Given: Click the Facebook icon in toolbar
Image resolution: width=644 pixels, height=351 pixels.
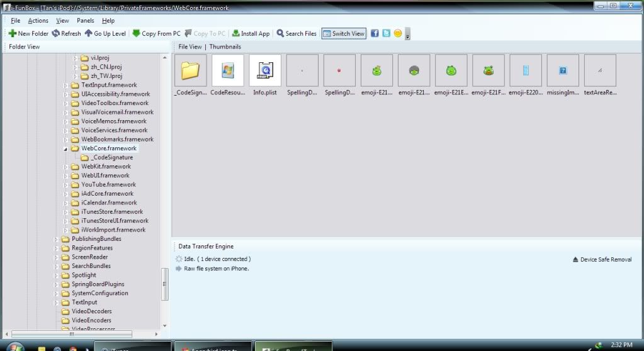Looking at the screenshot, I should point(375,34).
